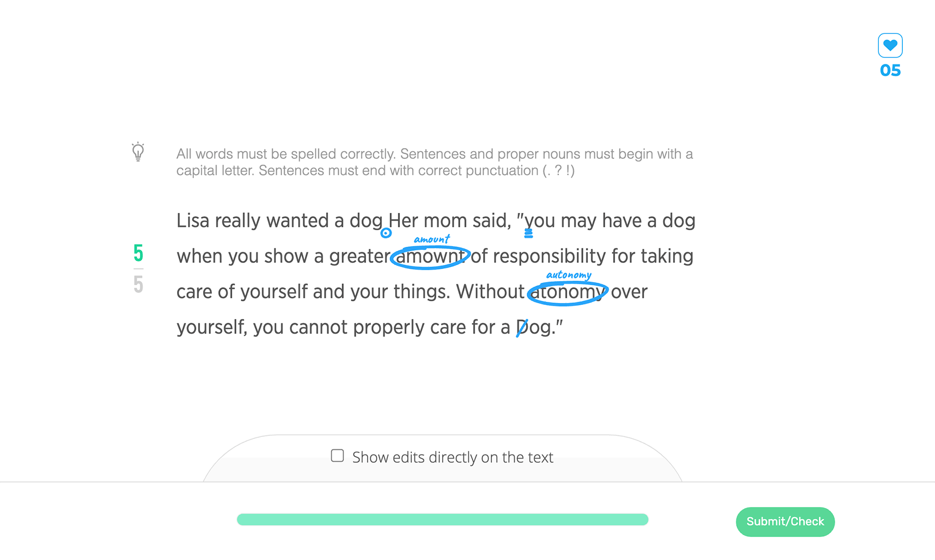Click the handwritten "autonomy" correction
The width and height of the screenshot is (935, 560).
568,275
